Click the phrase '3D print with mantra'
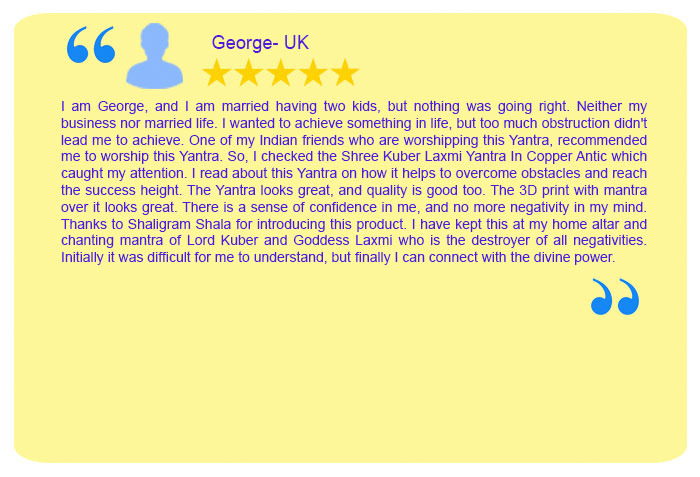 583,190
